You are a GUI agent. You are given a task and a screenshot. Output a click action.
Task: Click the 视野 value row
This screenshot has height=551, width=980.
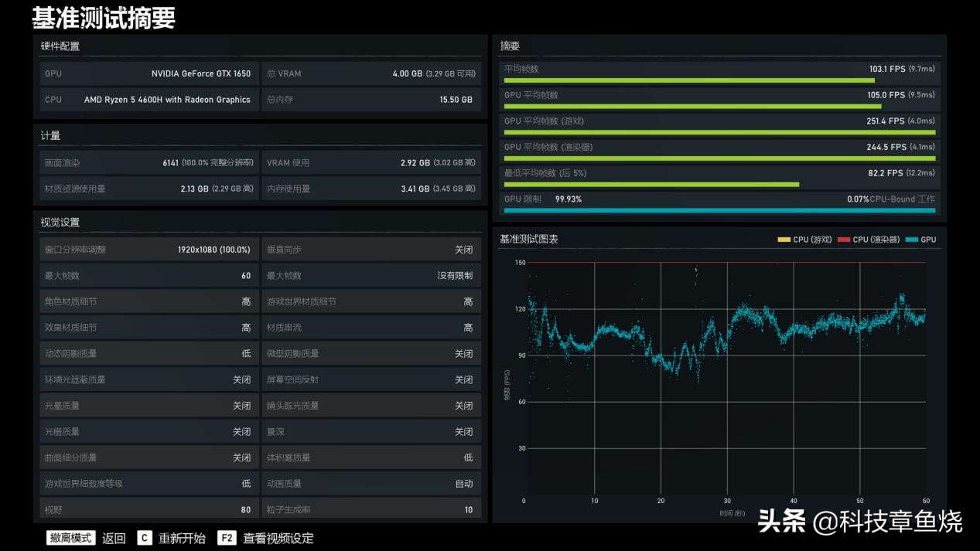[x=148, y=509]
